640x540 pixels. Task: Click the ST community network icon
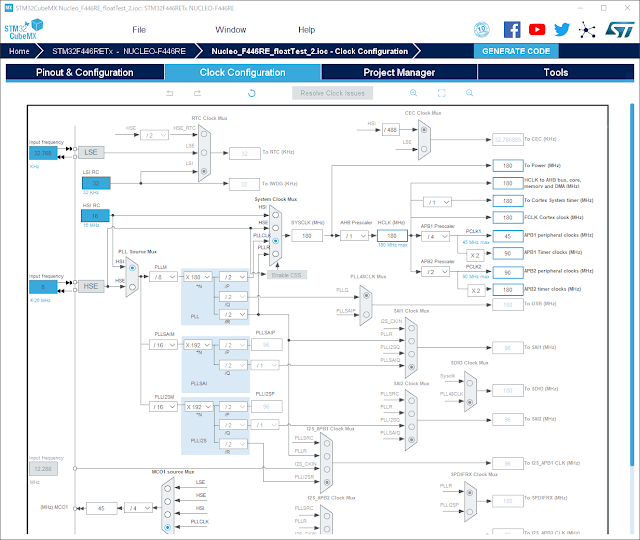pyautogui.click(x=587, y=30)
